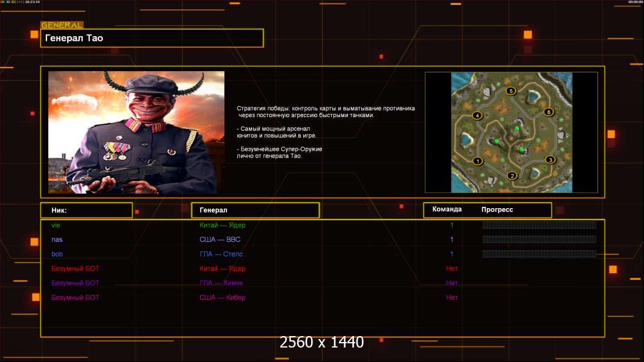Click team number 1 for bob

click(x=451, y=254)
